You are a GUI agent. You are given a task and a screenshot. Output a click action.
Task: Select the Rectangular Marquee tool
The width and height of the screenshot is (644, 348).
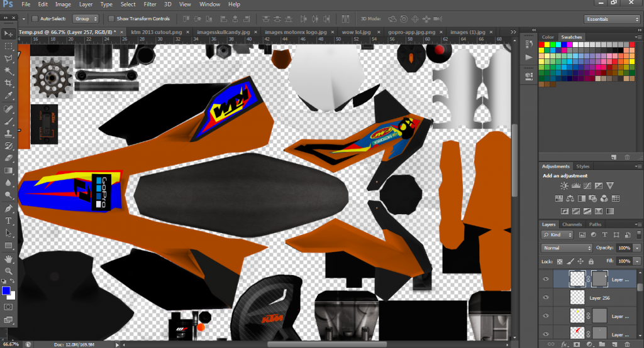(x=9, y=46)
